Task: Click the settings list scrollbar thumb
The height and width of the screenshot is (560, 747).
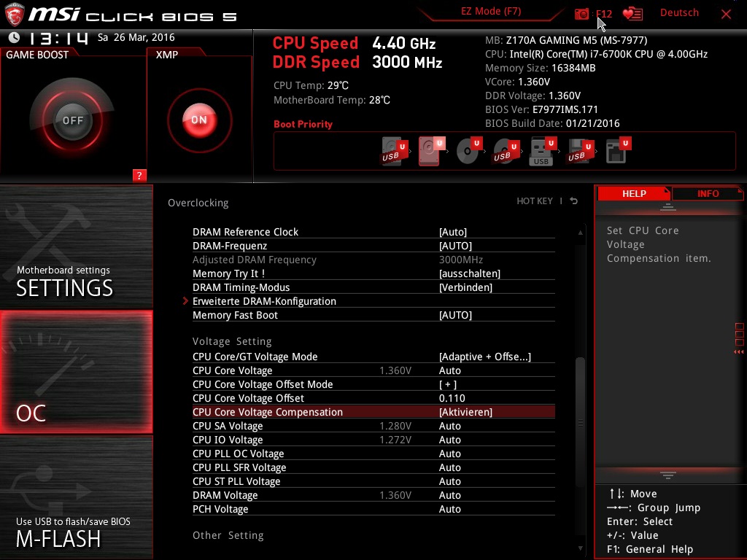Action: [580, 421]
